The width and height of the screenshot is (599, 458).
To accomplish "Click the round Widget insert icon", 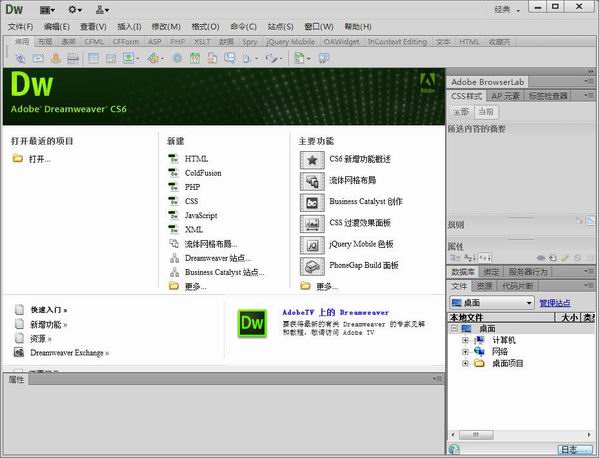I will pos(177,58).
